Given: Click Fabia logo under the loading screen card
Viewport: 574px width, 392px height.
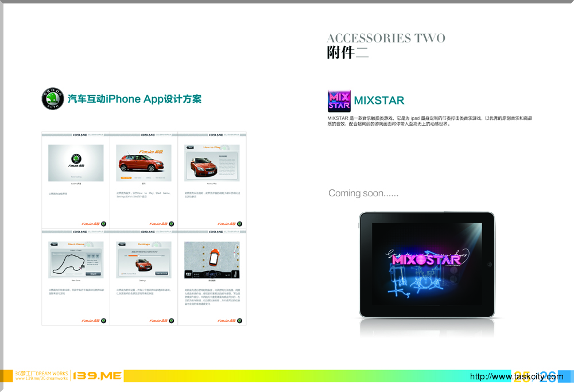Looking at the screenshot, I should [x=94, y=224].
